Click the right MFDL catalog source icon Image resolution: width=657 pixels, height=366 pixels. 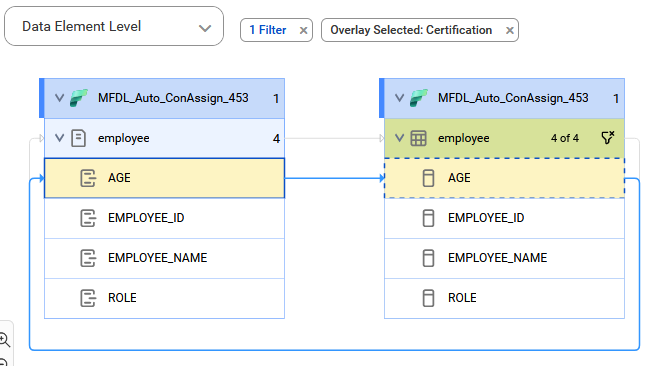(419, 98)
